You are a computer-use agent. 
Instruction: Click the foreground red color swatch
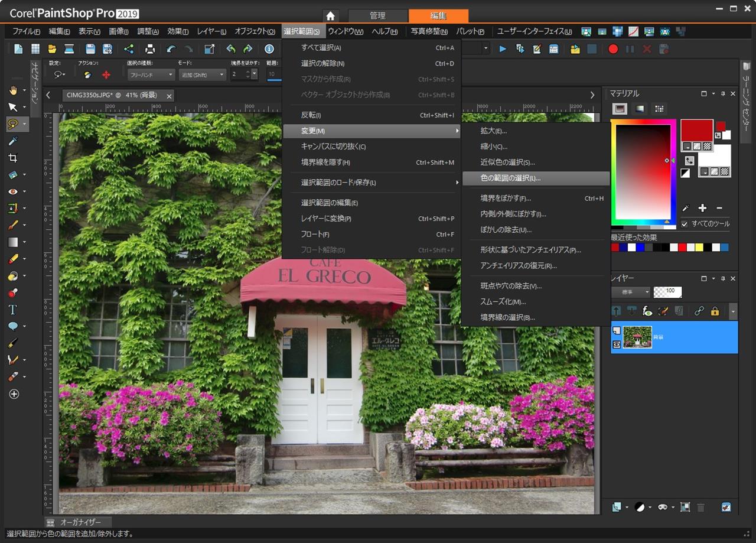click(696, 131)
